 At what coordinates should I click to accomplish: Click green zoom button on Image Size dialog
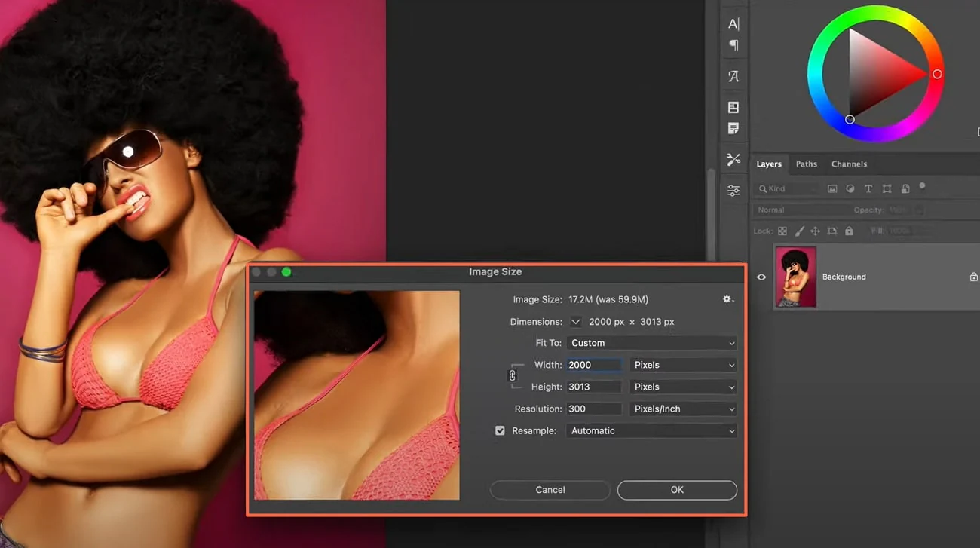(x=286, y=272)
